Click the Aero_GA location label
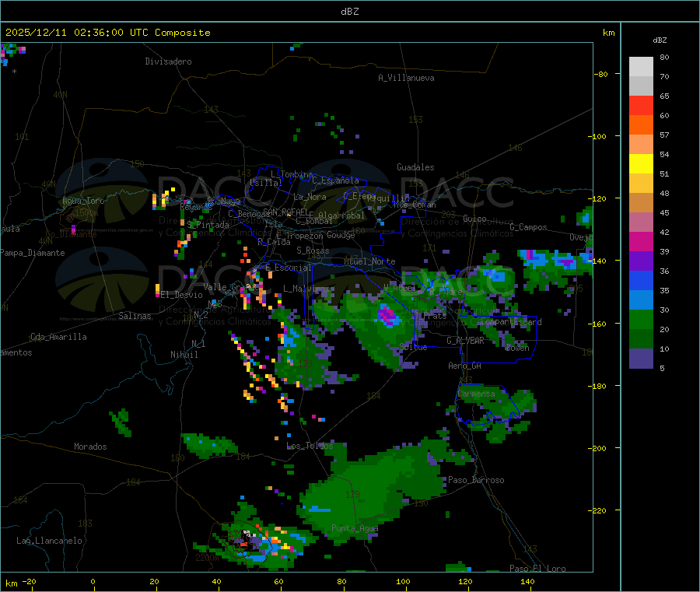Image resolution: width=700 pixels, height=592 pixels. (465, 366)
